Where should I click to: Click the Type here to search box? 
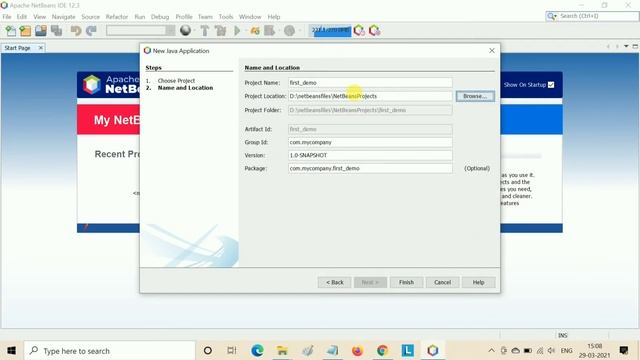(x=109, y=351)
